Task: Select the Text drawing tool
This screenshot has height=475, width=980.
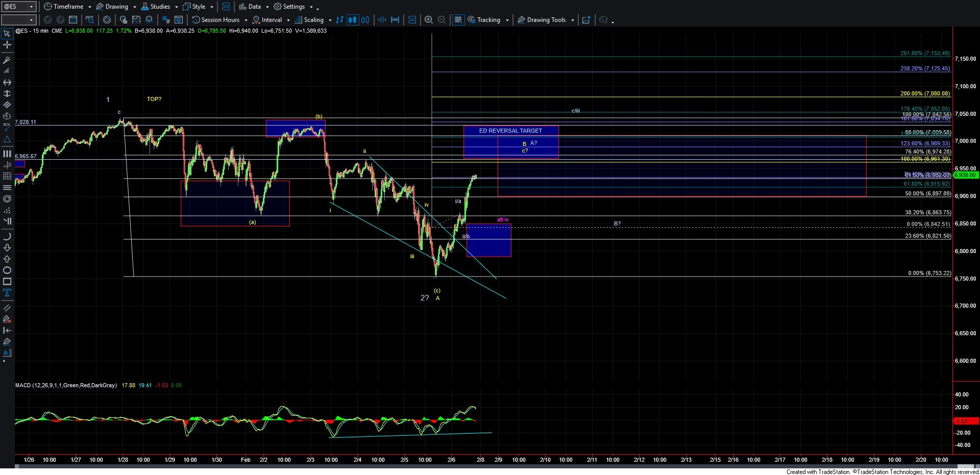Action: click(7, 293)
